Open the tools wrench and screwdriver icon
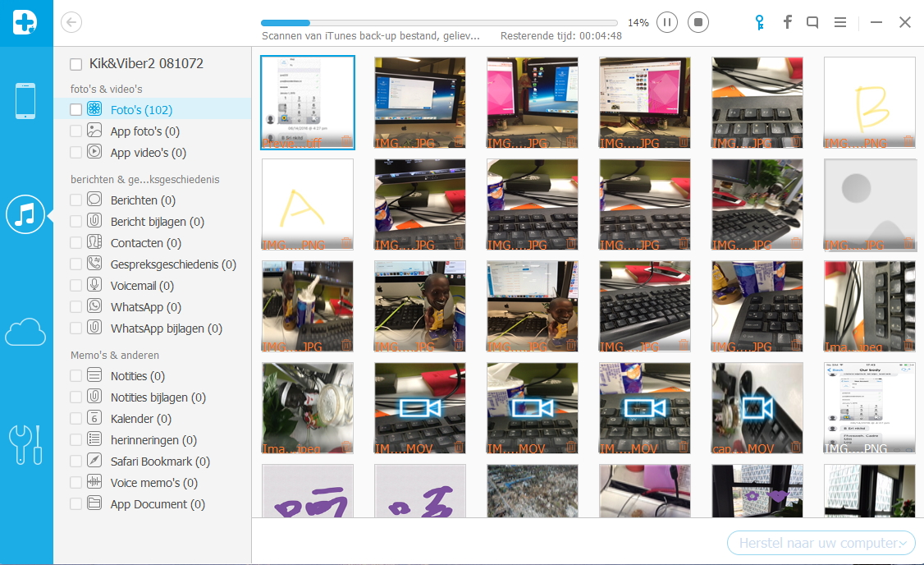Viewport: 924px width, 565px height. [x=25, y=444]
